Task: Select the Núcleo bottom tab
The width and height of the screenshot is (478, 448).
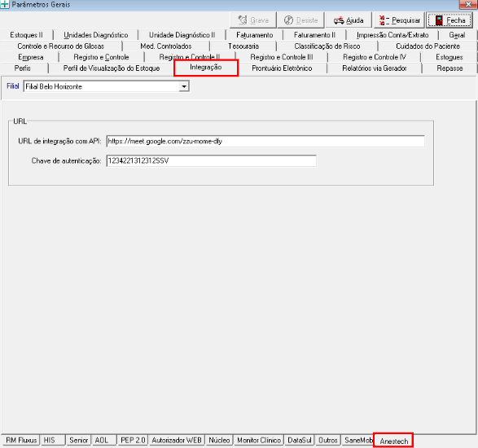Action: 219,441
